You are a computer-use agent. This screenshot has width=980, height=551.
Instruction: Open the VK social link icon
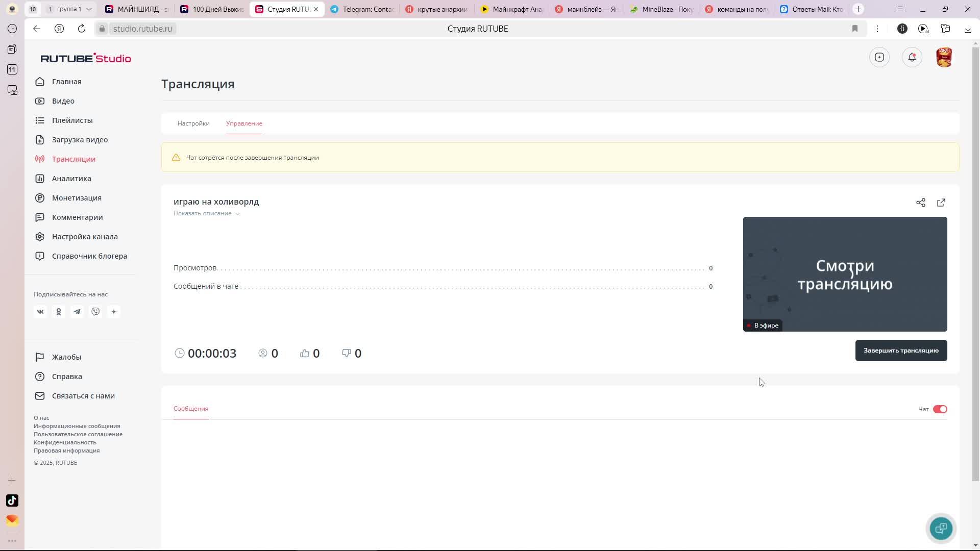pyautogui.click(x=40, y=312)
